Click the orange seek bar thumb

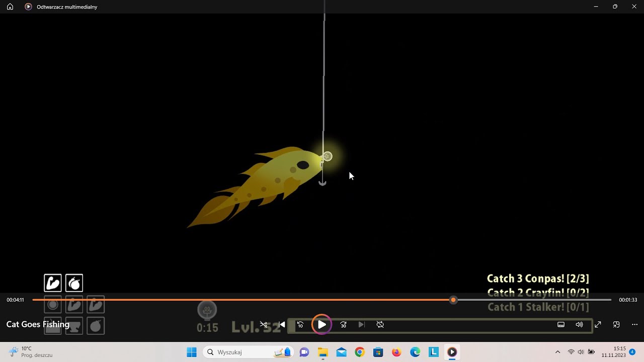pos(453,300)
